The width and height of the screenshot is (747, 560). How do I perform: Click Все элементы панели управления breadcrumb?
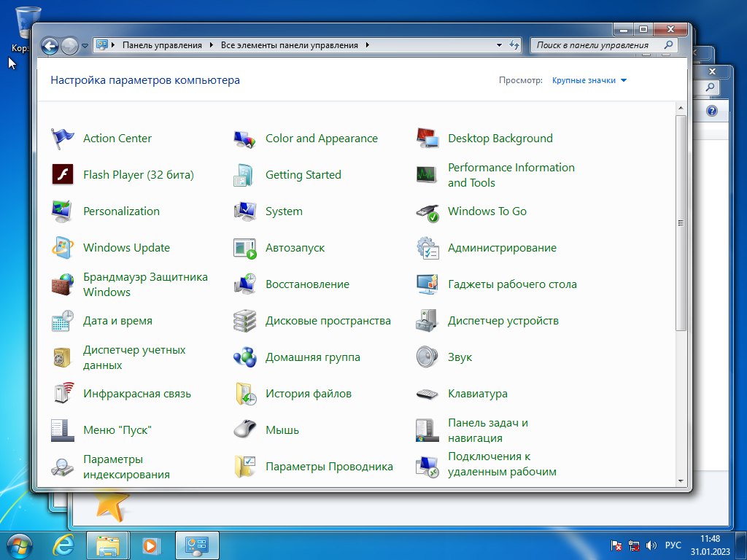[289, 45]
